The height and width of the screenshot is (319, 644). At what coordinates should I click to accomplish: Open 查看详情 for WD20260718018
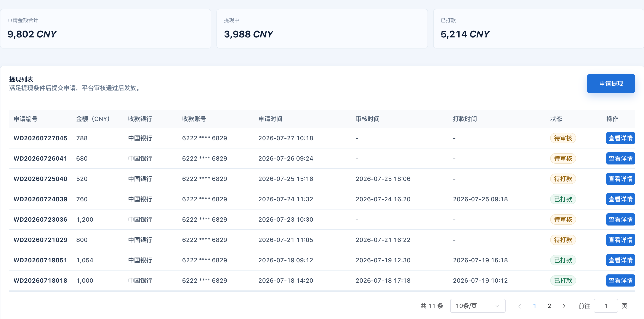pos(620,280)
